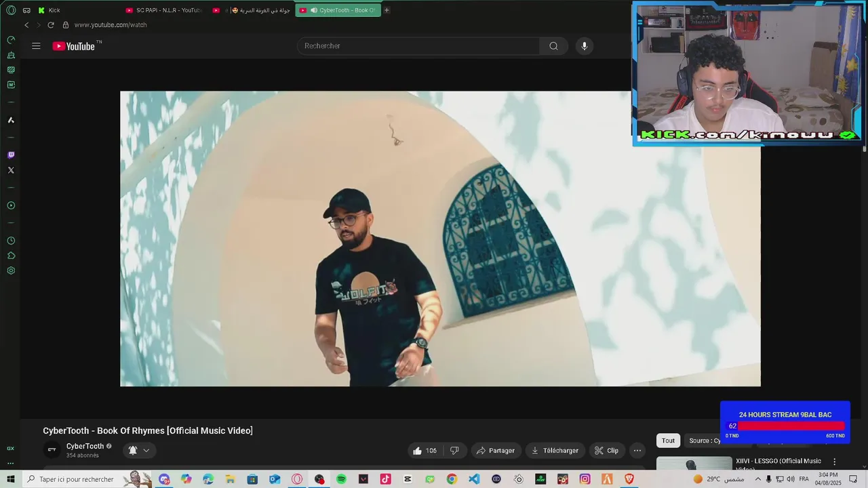Click the XIIVI - LESSGO video thumbnail
The height and width of the screenshot is (488, 868).
694,463
